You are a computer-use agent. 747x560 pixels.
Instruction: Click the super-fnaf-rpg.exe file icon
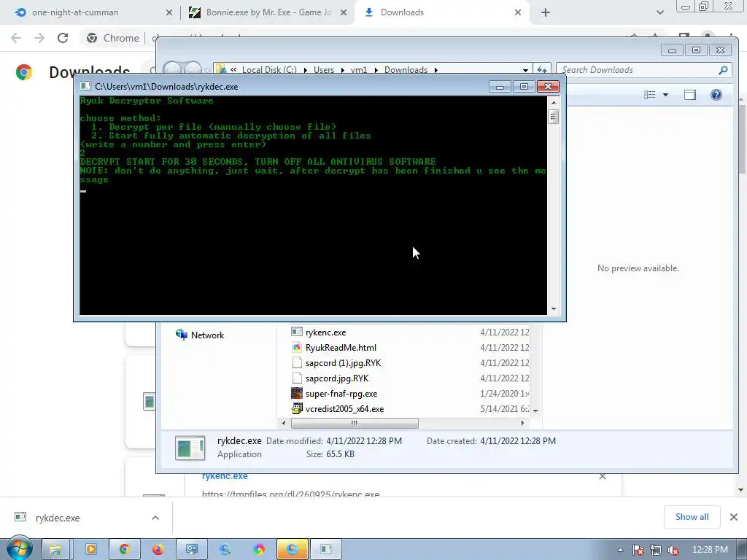297,393
